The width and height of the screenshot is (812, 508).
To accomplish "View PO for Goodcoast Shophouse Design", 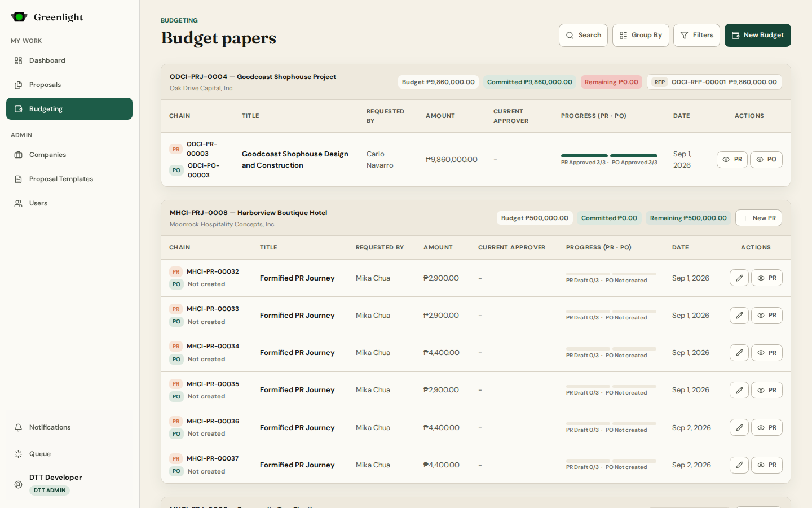I will (x=766, y=160).
